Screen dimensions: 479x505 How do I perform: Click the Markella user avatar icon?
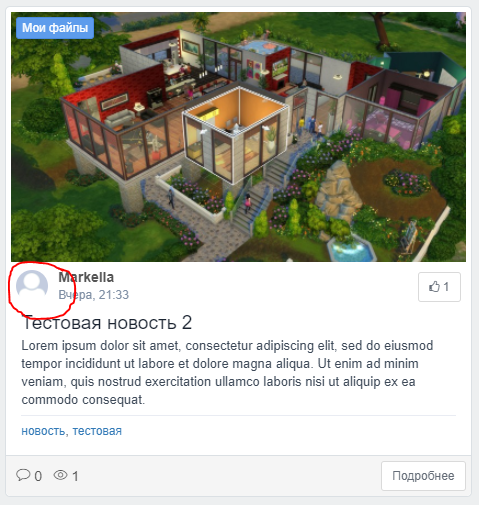tap(32, 286)
